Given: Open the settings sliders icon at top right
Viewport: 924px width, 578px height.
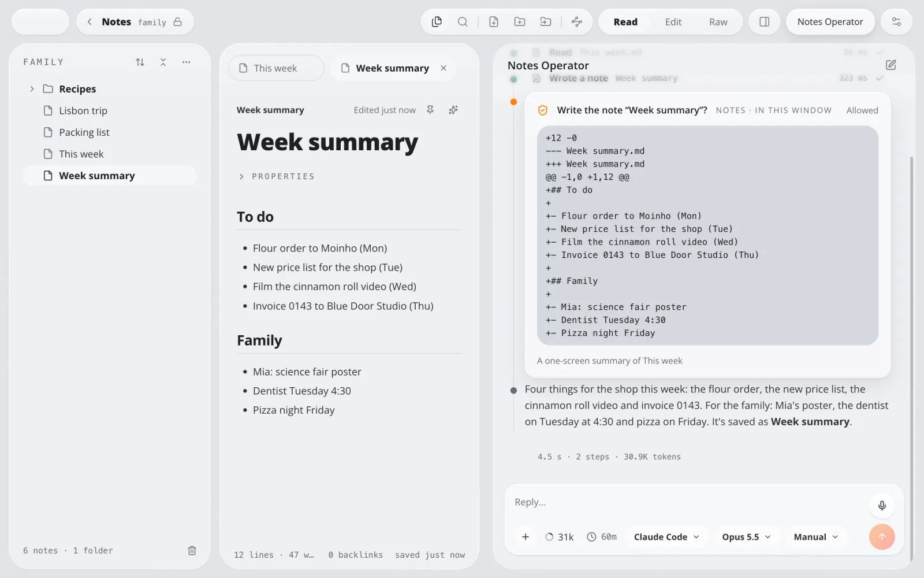Looking at the screenshot, I should (x=896, y=22).
